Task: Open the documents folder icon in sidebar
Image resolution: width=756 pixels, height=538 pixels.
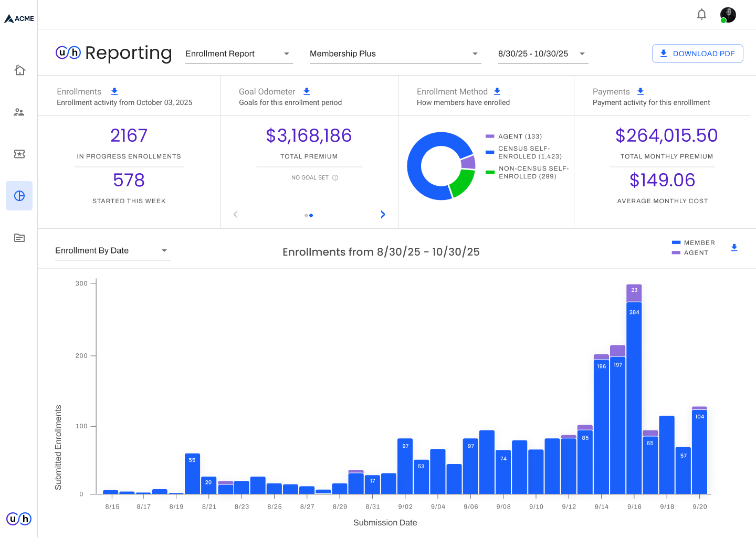Action: (x=19, y=238)
